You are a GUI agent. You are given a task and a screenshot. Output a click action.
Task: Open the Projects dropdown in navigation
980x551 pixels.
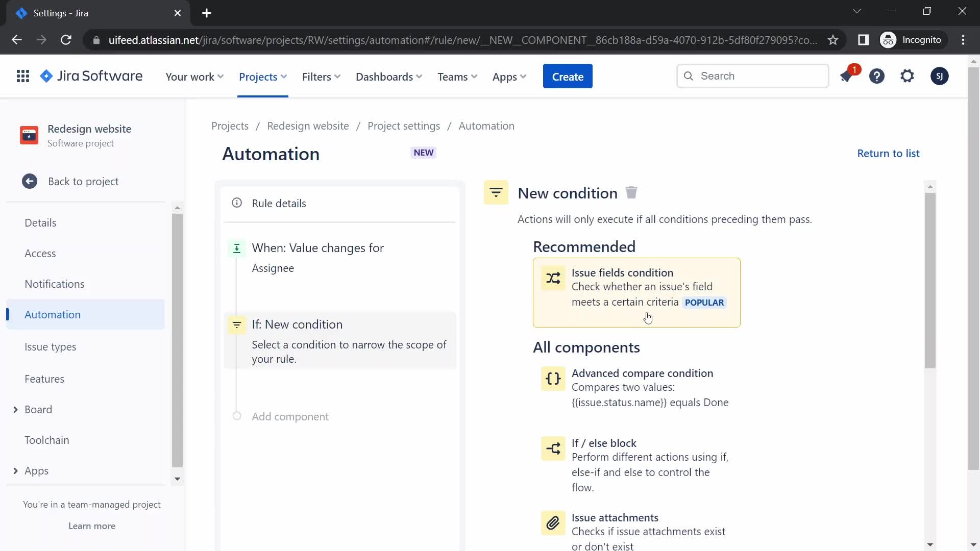coord(263,76)
